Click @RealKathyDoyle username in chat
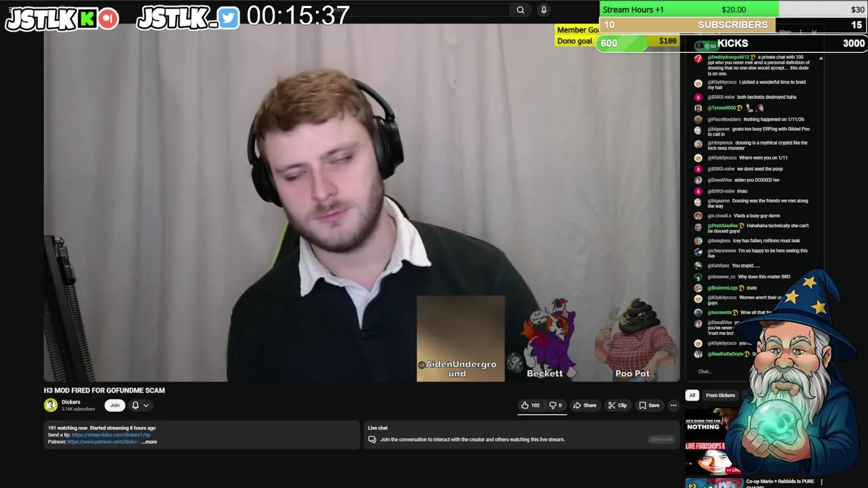This screenshot has width=868, height=488. tap(726, 354)
